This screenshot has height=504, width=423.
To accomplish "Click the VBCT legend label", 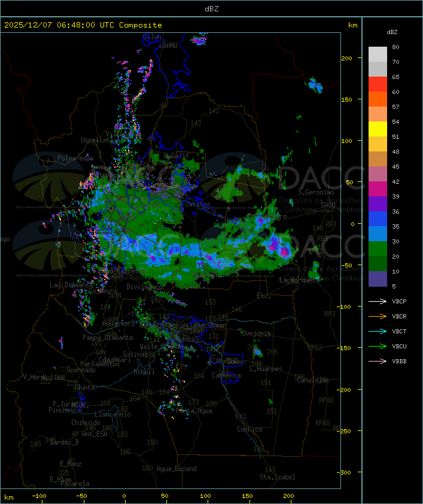I will pyautogui.click(x=399, y=332).
